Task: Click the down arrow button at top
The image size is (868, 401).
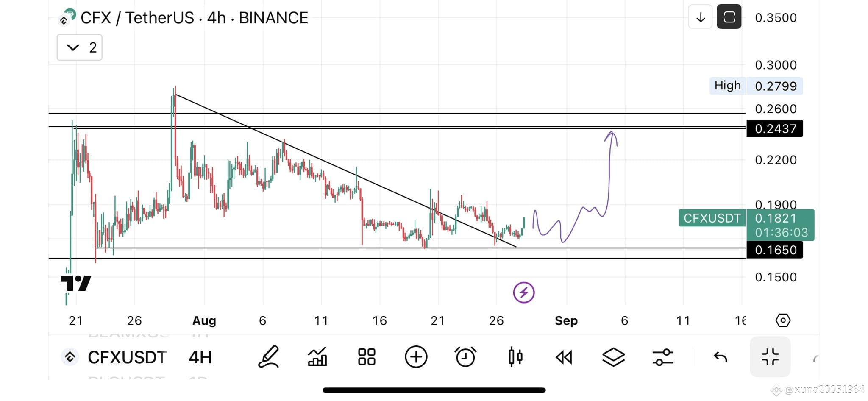Action: 701,17
